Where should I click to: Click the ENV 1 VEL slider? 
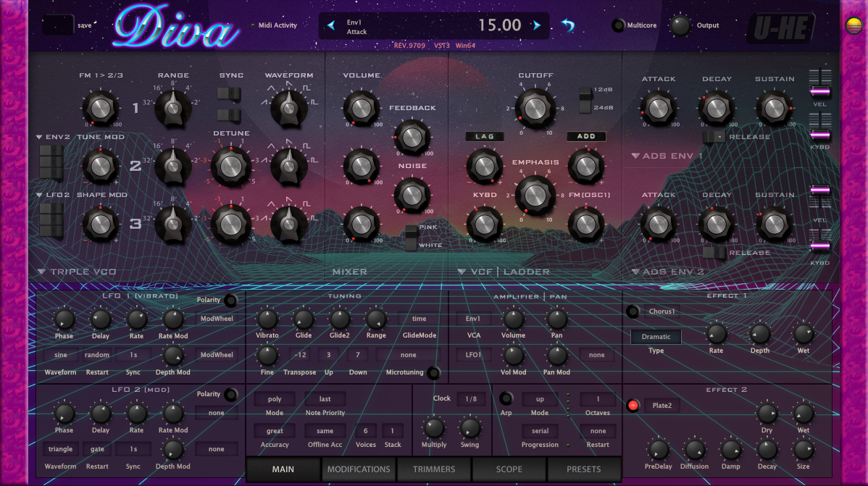(x=820, y=91)
